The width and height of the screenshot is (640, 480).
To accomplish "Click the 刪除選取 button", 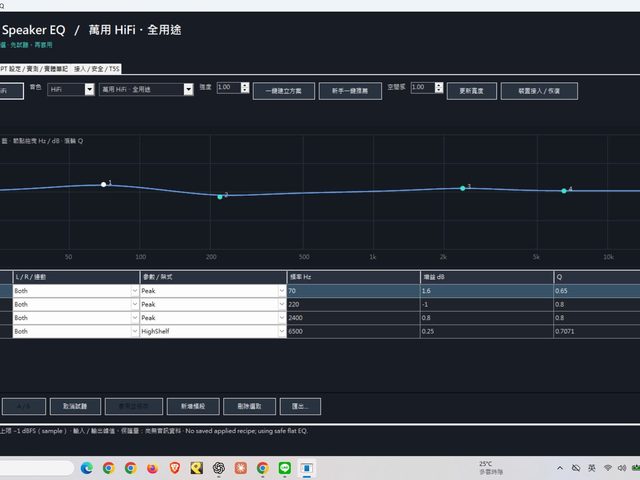I will tap(249, 406).
